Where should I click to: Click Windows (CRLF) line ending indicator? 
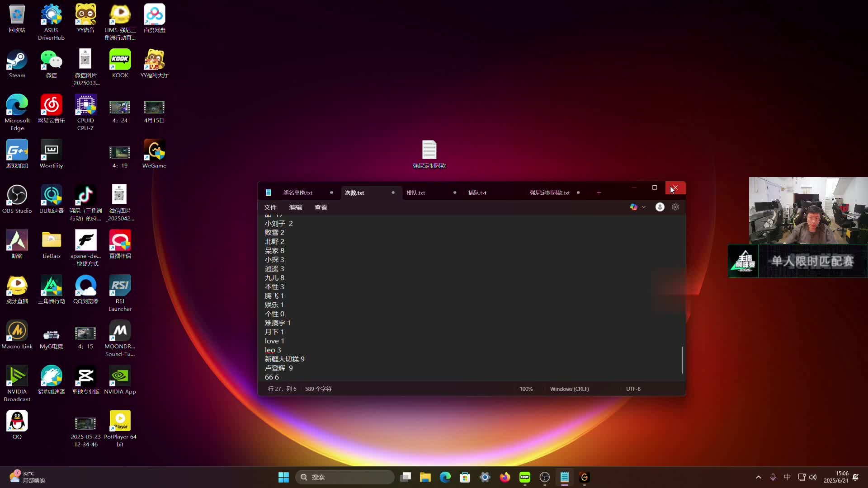[x=570, y=389]
